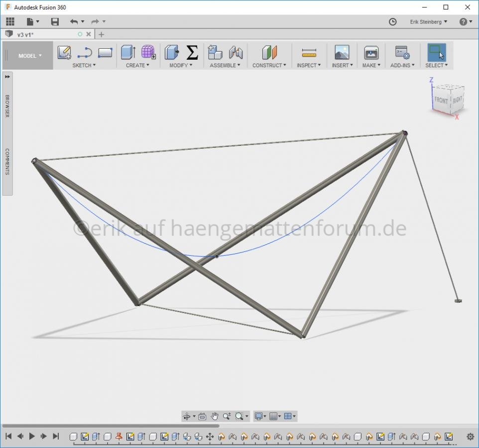Add a new design tab with plus
Image resolution: width=479 pixels, height=448 pixels.
pos(102,34)
